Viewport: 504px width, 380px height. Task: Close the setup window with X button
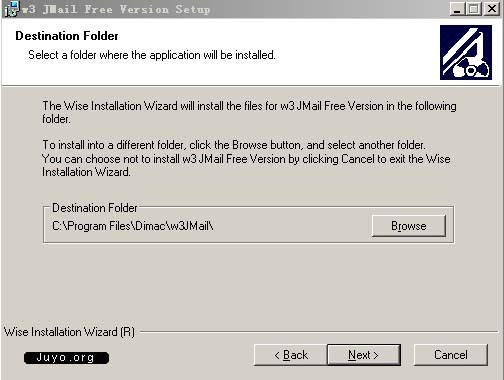pyautogui.click(x=492, y=9)
